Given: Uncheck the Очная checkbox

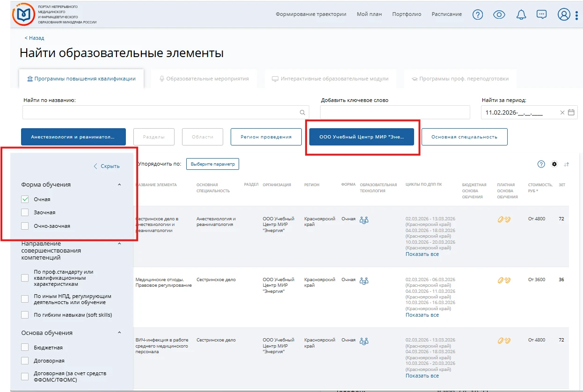Looking at the screenshot, I should pyautogui.click(x=25, y=199).
